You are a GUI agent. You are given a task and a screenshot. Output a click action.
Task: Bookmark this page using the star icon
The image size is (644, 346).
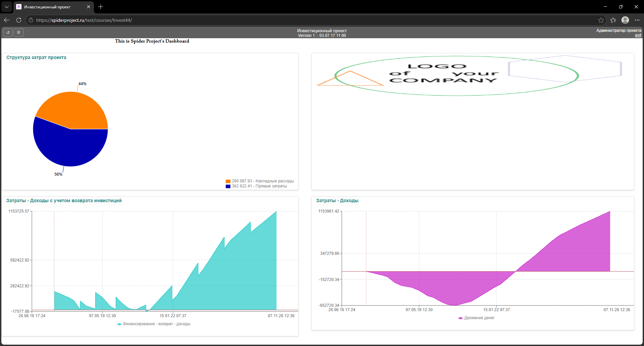point(601,20)
